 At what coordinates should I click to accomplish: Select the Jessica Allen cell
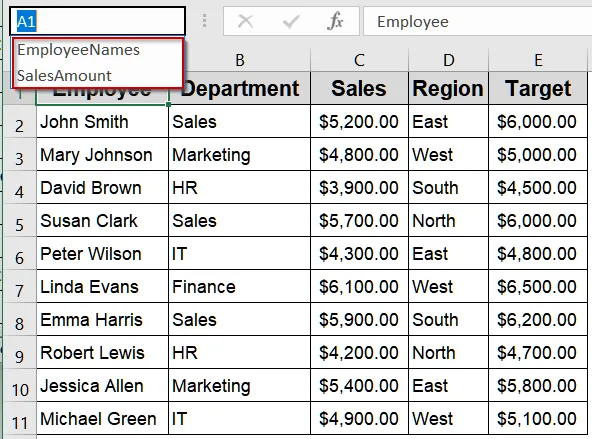pyautogui.click(x=102, y=386)
